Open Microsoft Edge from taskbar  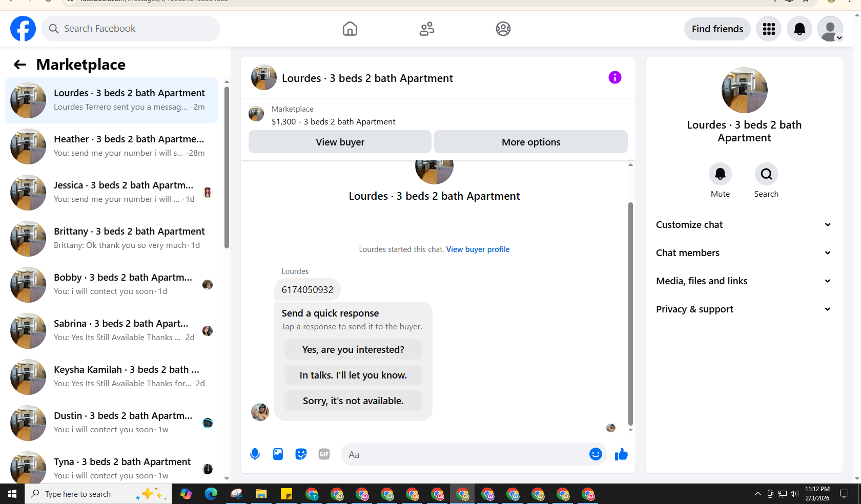[x=211, y=494]
